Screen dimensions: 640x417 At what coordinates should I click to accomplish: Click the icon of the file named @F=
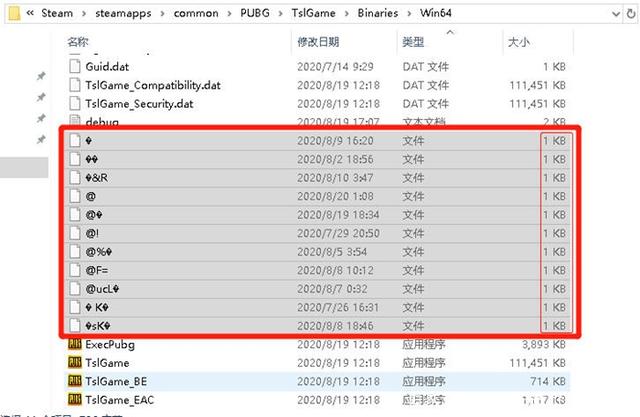pos(75,269)
